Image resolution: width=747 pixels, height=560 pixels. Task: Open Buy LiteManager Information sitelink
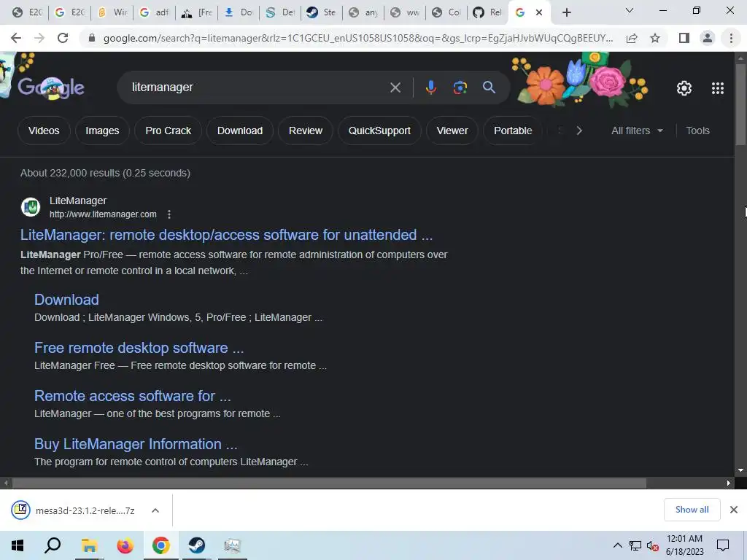coord(136,444)
